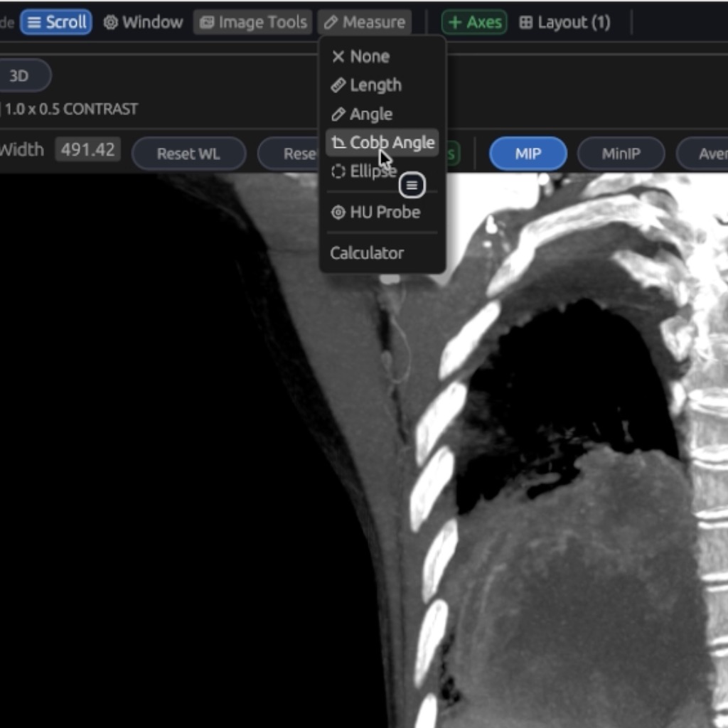728x728 pixels.
Task: Click the partially hidden Reset button
Action: [289, 154]
